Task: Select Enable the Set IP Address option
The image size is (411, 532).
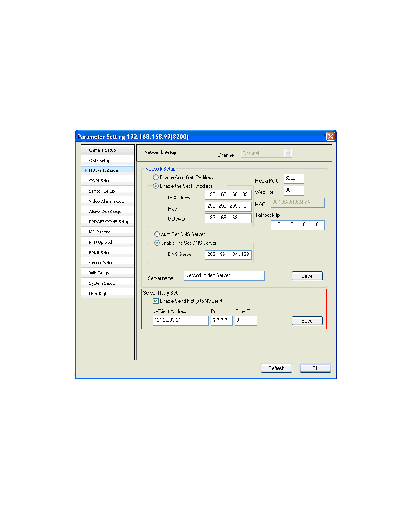Action: 156,186
